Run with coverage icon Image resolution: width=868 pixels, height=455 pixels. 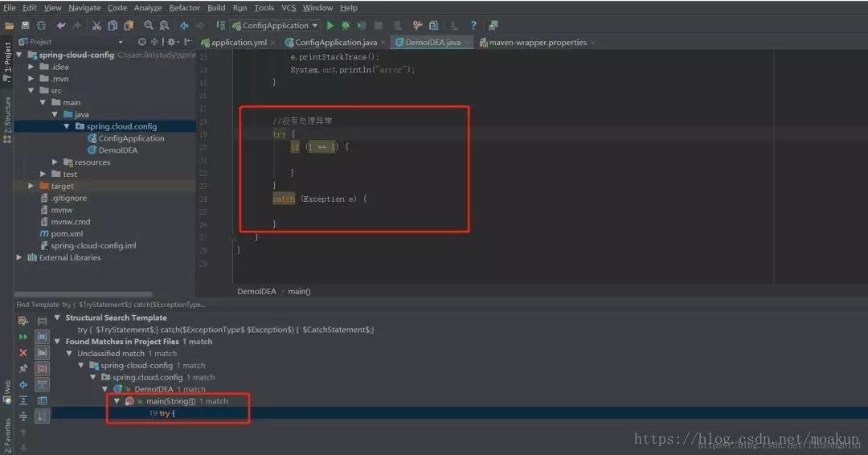click(x=362, y=26)
